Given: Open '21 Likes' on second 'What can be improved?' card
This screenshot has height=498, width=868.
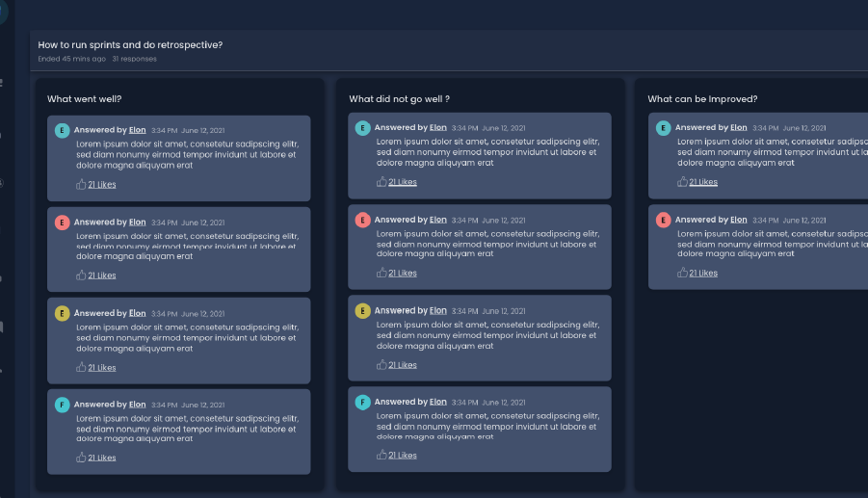Looking at the screenshot, I should click(703, 273).
